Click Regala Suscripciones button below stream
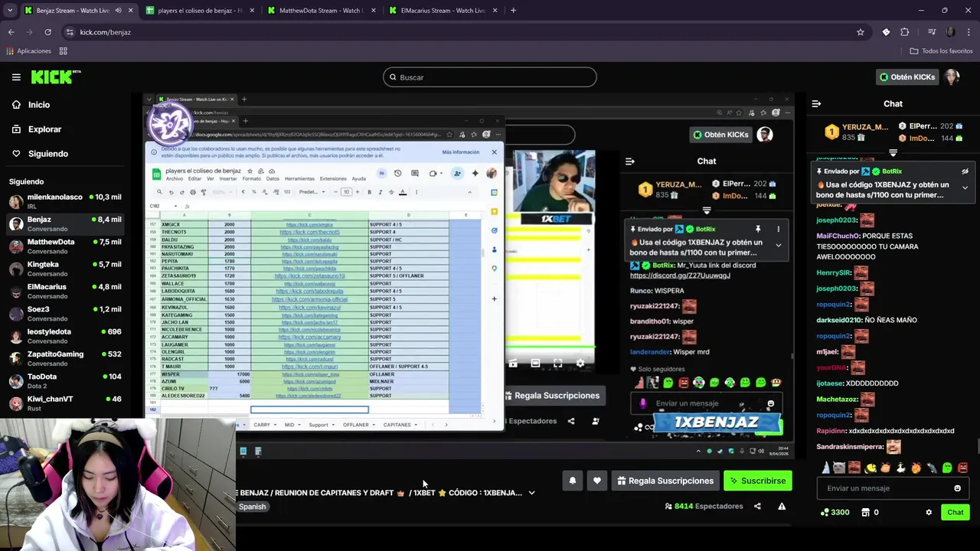 [x=665, y=481]
